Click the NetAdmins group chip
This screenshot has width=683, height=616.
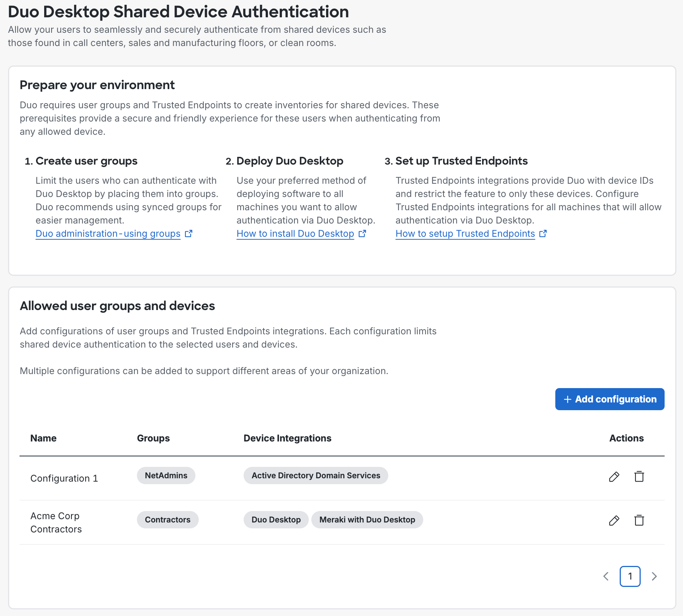[x=166, y=475]
